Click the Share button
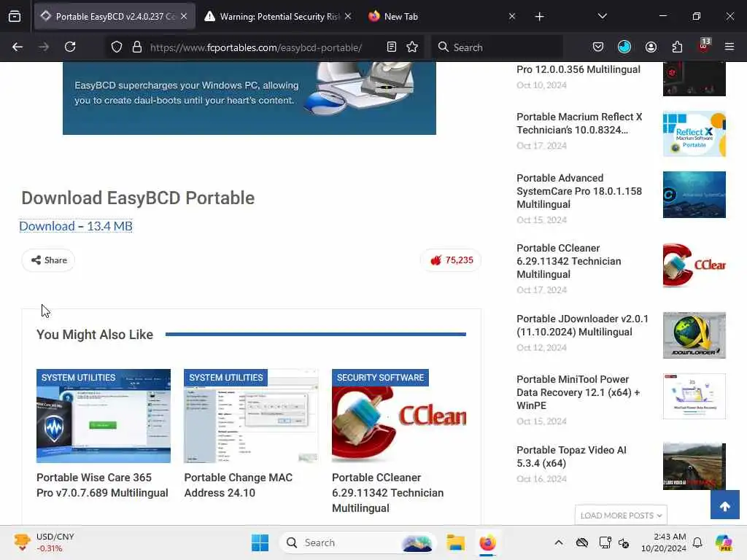This screenshot has width=747, height=560. click(49, 260)
